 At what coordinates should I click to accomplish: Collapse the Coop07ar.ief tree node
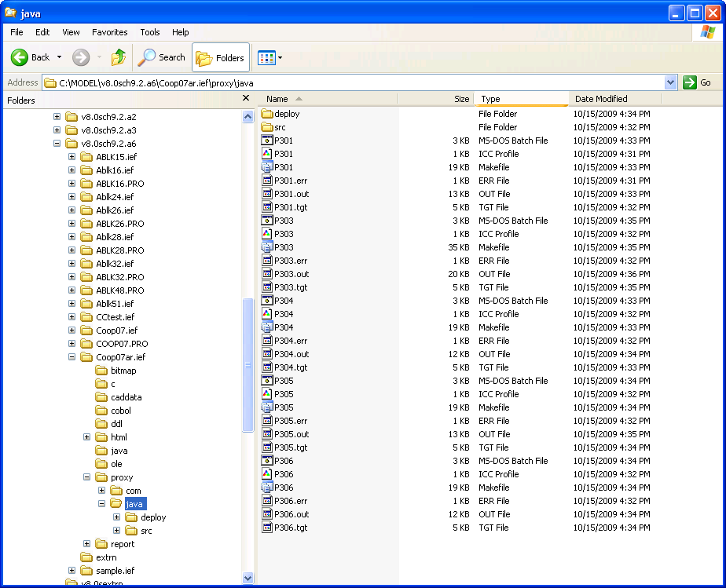72,357
